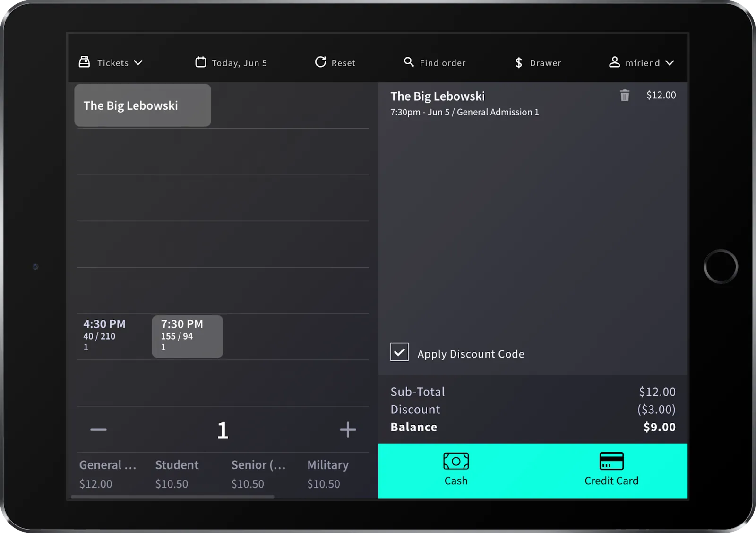This screenshot has height=533, width=756.
Task: Click the calendar icon beside Today, Jun 5
Action: click(x=201, y=62)
